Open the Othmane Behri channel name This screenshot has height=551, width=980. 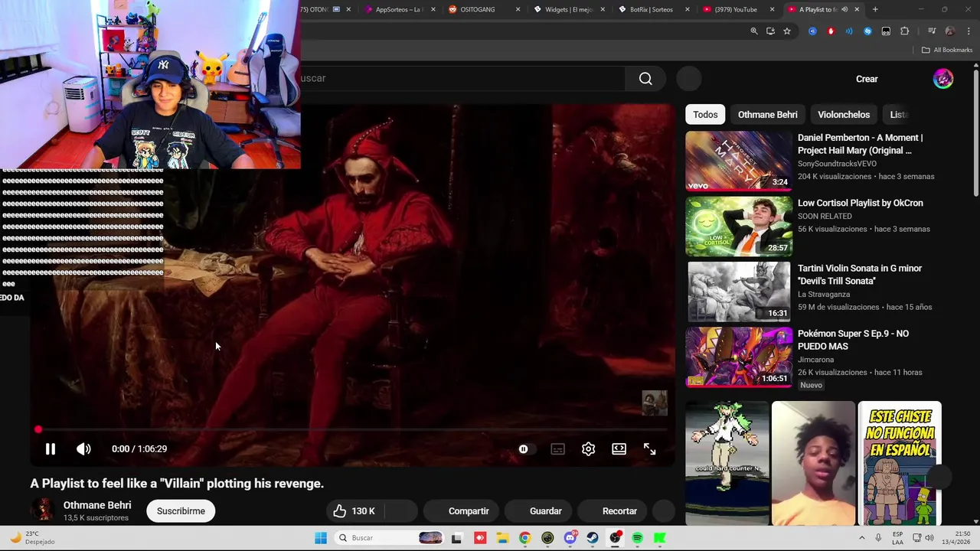(97, 505)
